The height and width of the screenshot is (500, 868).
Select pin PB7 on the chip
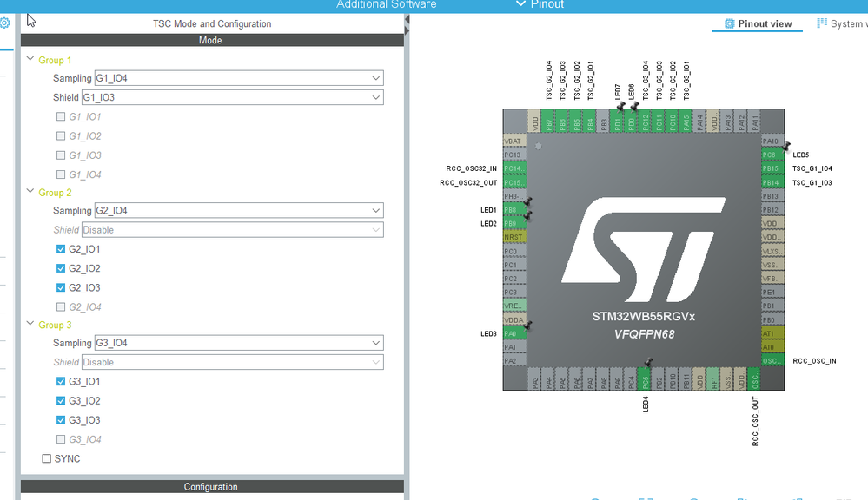pyautogui.click(x=548, y=122)
